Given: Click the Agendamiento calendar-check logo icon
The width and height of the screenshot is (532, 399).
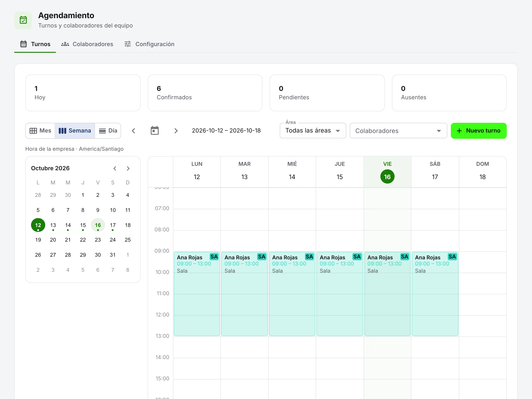Looking at the screenshot, I should pos(23,20).
